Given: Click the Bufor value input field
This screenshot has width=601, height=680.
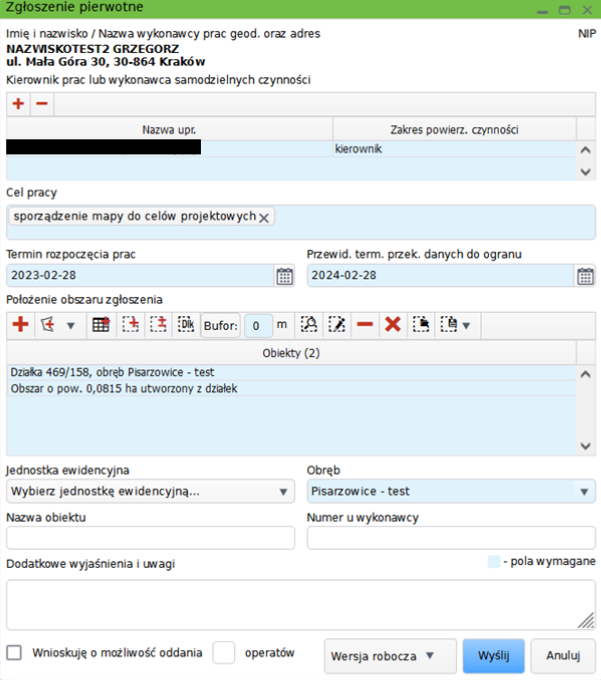Looking at the screenshot, I should point(259,325).
